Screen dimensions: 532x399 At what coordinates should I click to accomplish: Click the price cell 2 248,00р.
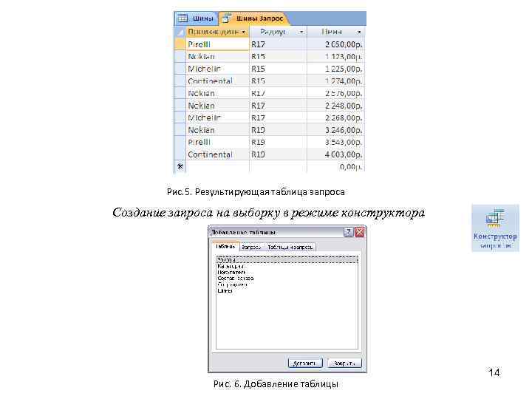tap(335, 106)
